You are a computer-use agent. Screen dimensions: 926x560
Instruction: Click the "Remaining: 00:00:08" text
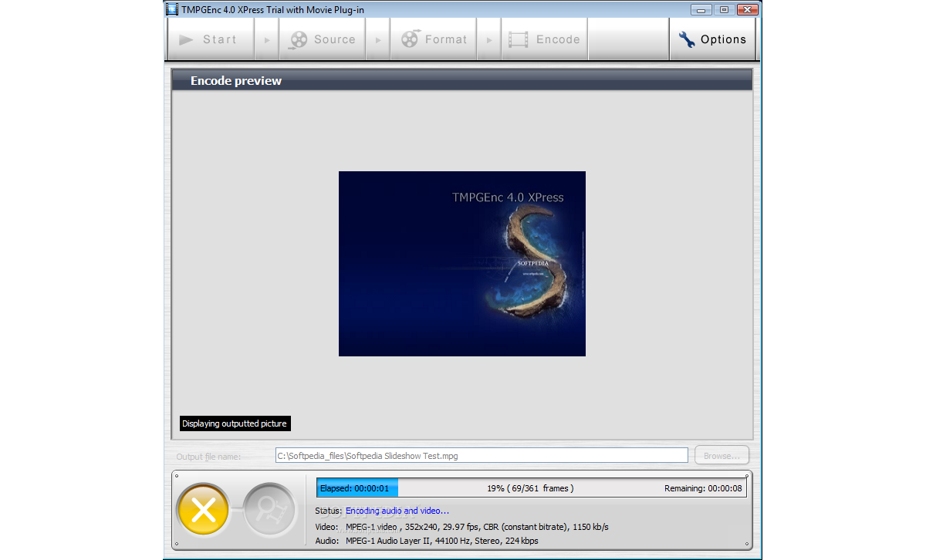(704, 488)
